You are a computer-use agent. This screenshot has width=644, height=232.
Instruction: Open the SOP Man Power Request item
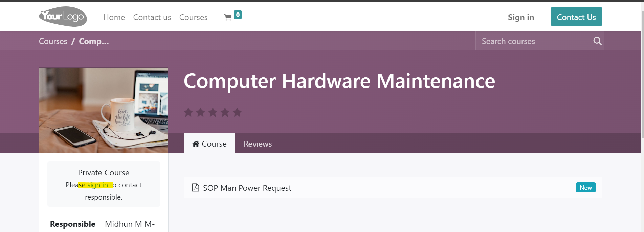(x=393, y=187)
